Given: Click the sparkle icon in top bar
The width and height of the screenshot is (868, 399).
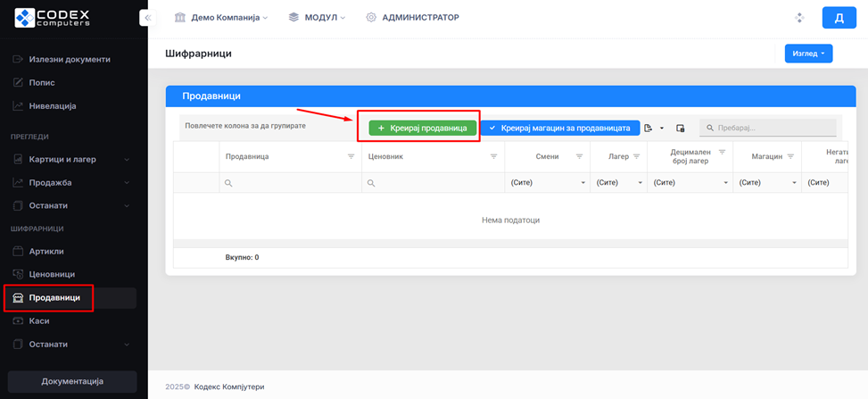Looking at the screenshot, I should pos(800,18).
